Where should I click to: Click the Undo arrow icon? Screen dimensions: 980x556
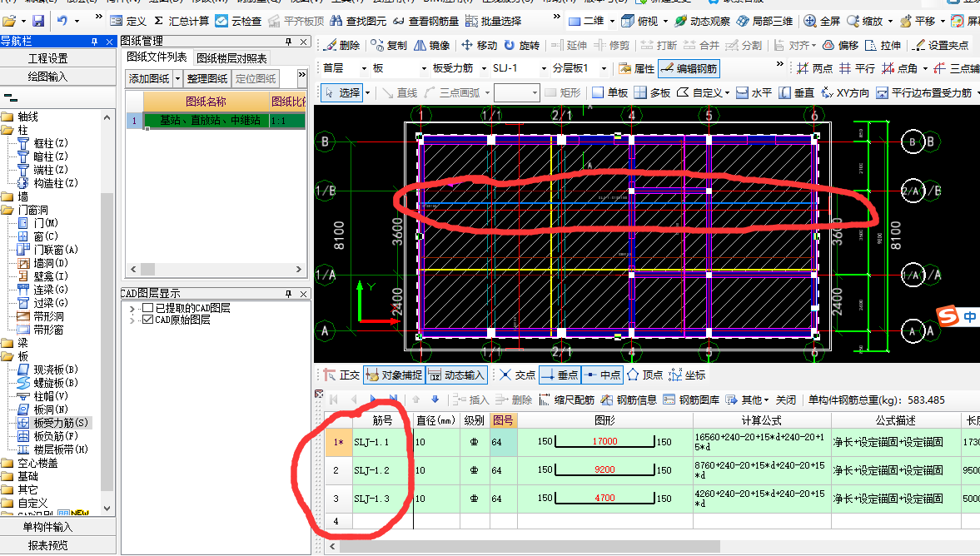[x=62, y=22]
